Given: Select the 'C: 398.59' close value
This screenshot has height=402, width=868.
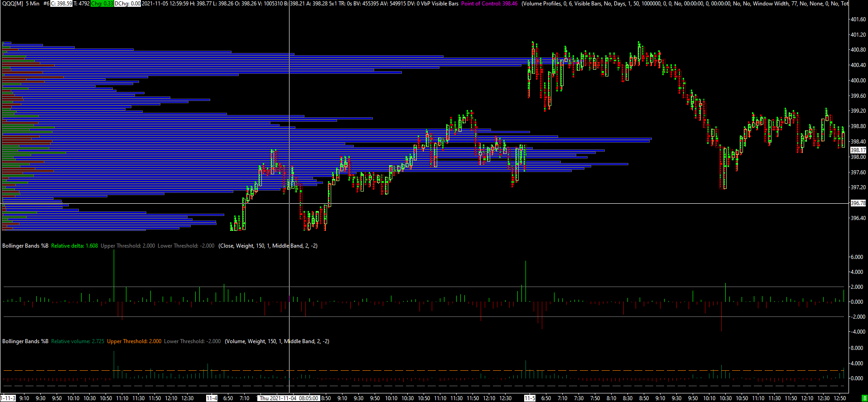Looking at the screenshot, I should 61,4.
